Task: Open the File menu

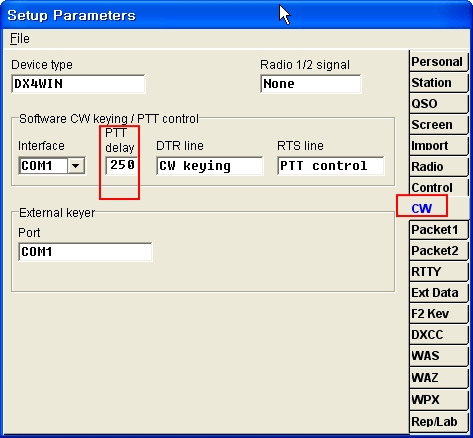Action: [x=20, y=39]
